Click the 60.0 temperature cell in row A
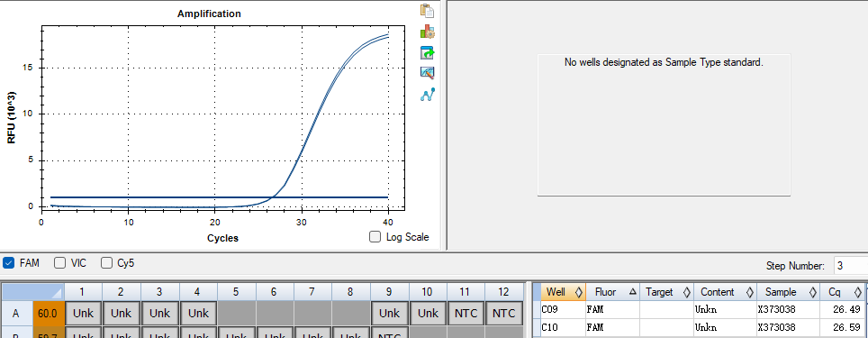 coord(48,314)
